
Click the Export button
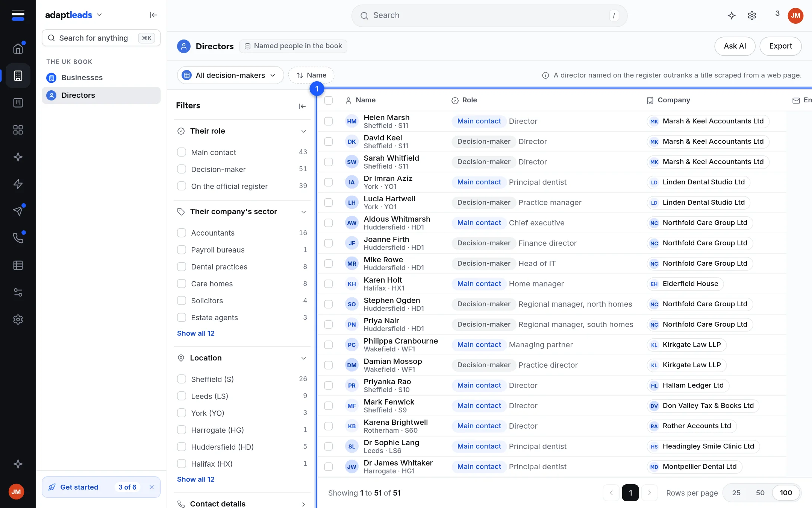coord(780,46)
